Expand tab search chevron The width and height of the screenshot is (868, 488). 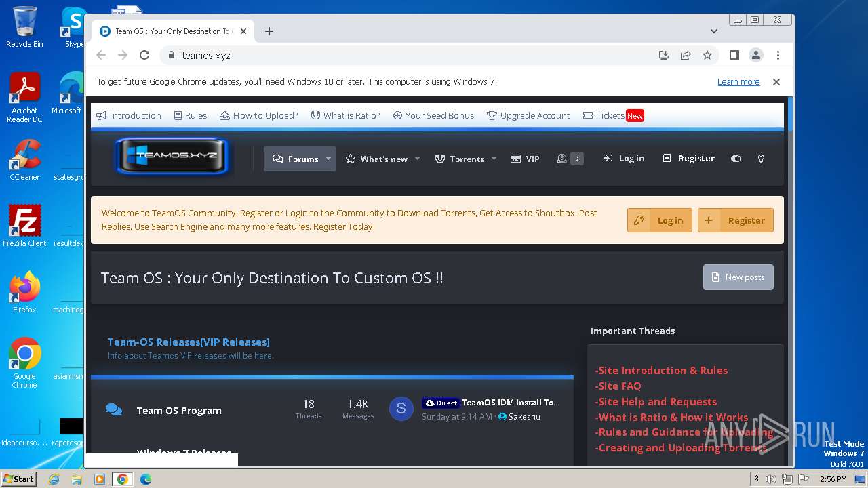click(714, 31)
